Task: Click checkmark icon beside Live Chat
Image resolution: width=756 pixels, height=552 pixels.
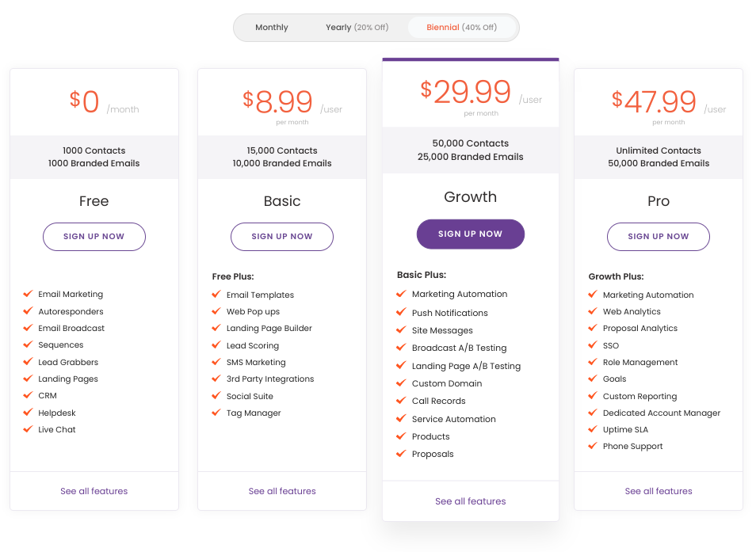Action: [x=28, y=429]
